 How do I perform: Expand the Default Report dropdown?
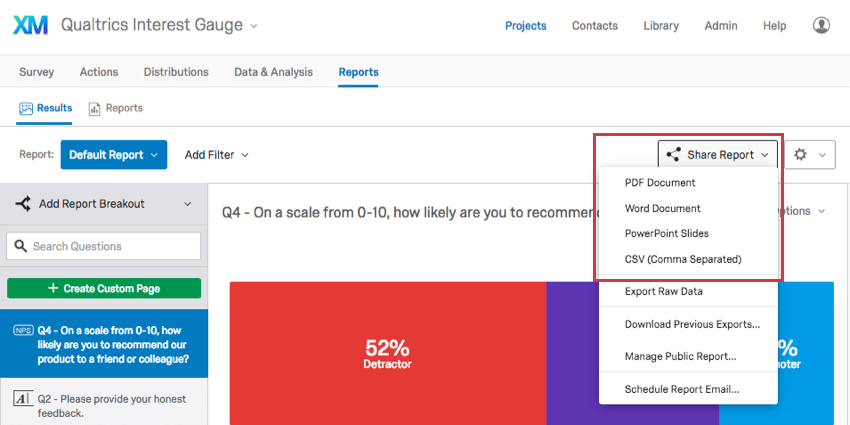click(114, 155)
